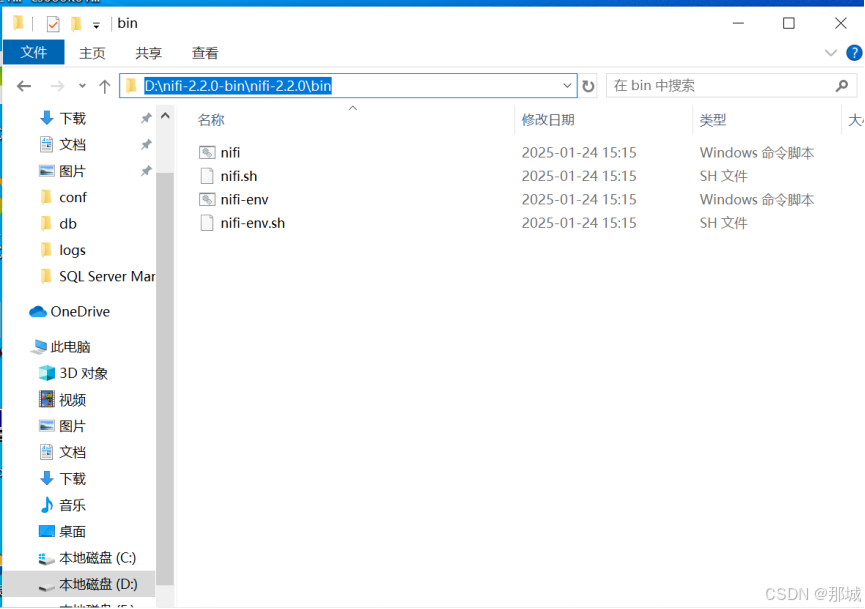Viewport: 865px width, 609px height.
Task: Switch to the 查看 ribbon tab
Action: (205, 53)
